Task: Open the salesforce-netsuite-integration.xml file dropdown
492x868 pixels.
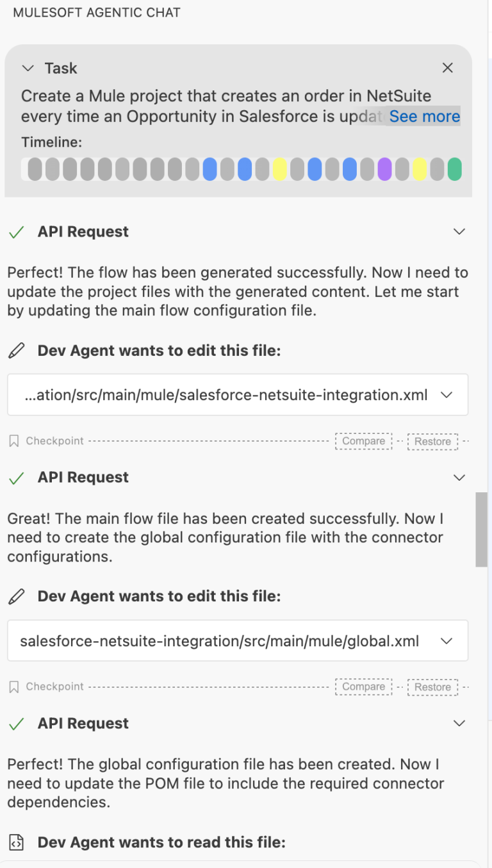Action: 447,394
